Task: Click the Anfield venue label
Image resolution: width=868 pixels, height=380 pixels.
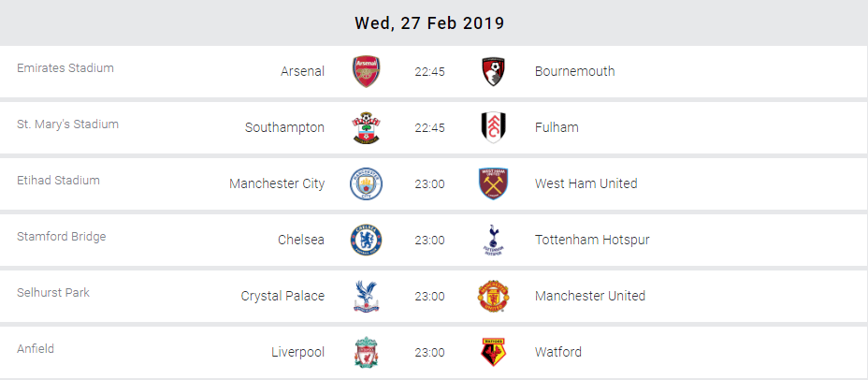Action: pos(36,349)
